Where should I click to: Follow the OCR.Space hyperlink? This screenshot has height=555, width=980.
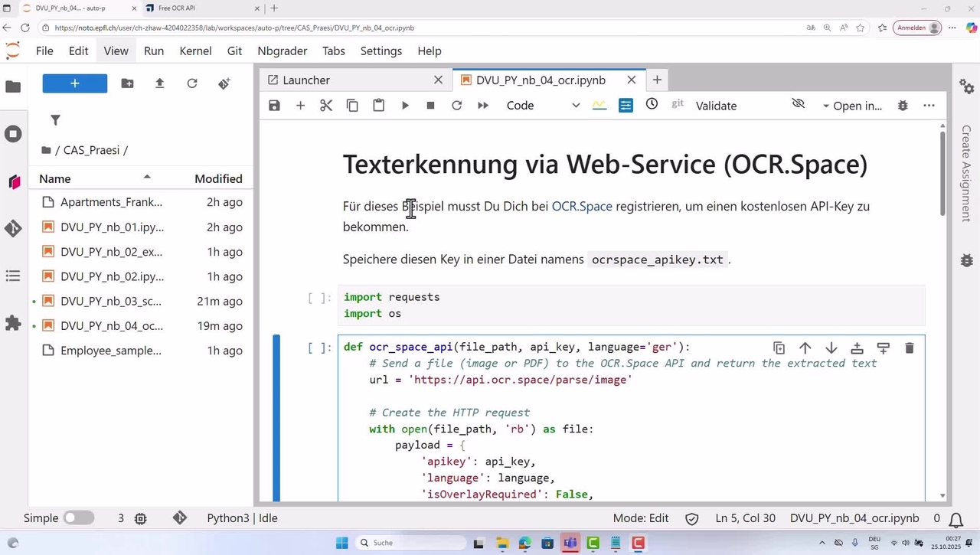click(x=582, y=207)
